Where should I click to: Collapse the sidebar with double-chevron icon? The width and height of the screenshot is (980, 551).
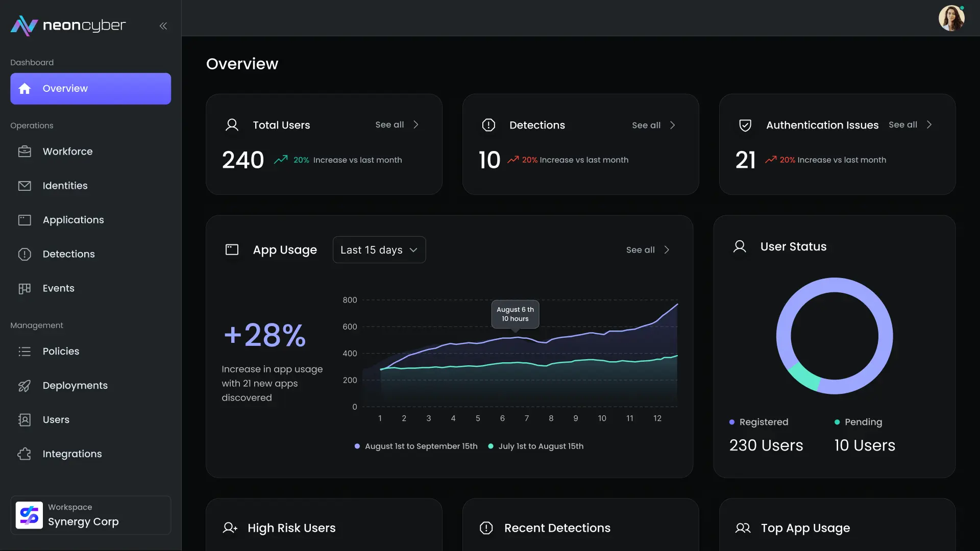(163, 26)
